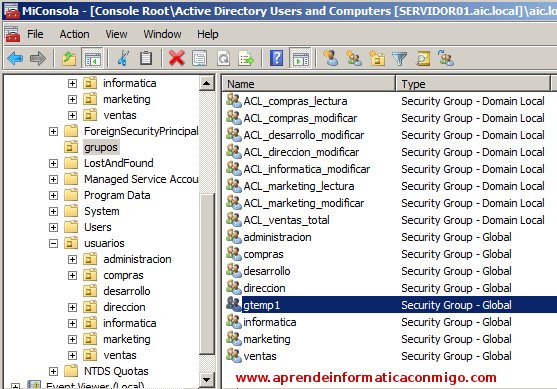Screen dimensions: 557x389
Task: Expand administracion under usuarios
Action: point(72,259)
